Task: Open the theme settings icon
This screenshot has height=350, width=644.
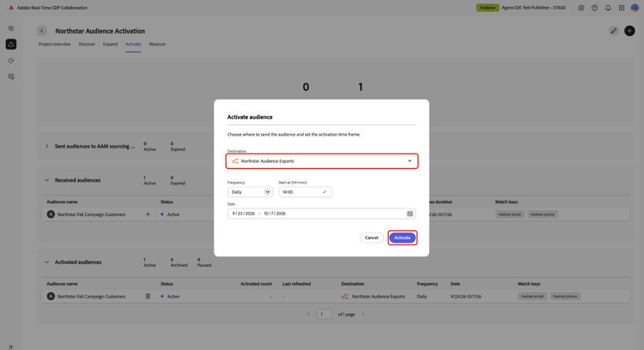Action: click(x=581, y=8)
